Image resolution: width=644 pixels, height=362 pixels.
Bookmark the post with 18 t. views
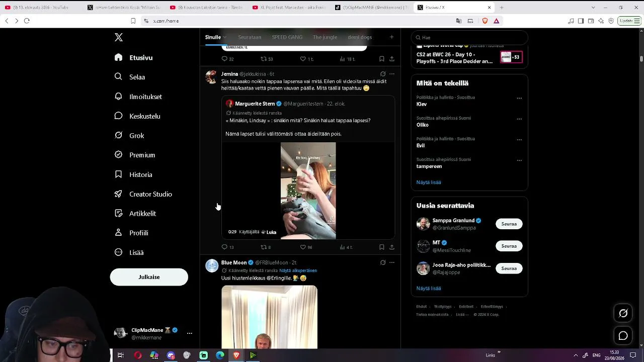pos(382,59)
